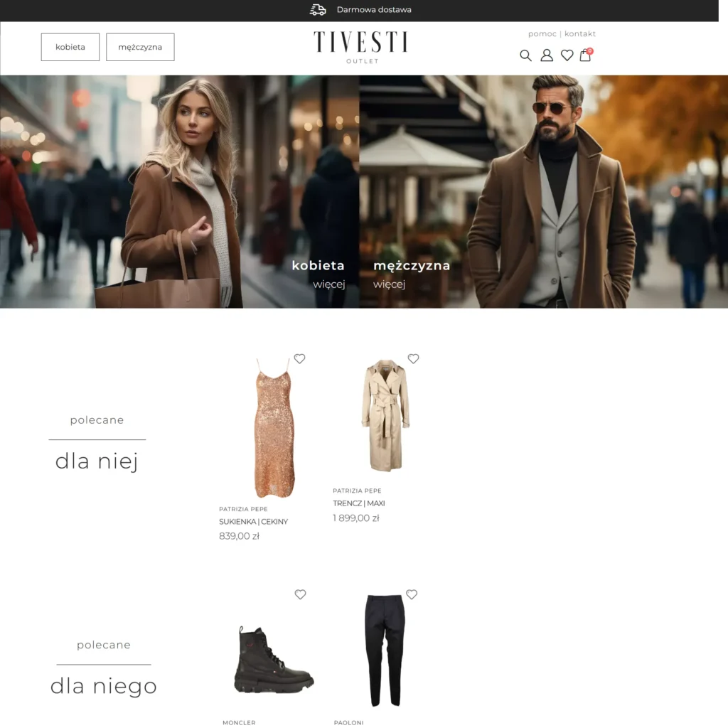Favorite the Paoloni trousers
Viewport: 728px width, 728px height.
click(x=412, y=594)
